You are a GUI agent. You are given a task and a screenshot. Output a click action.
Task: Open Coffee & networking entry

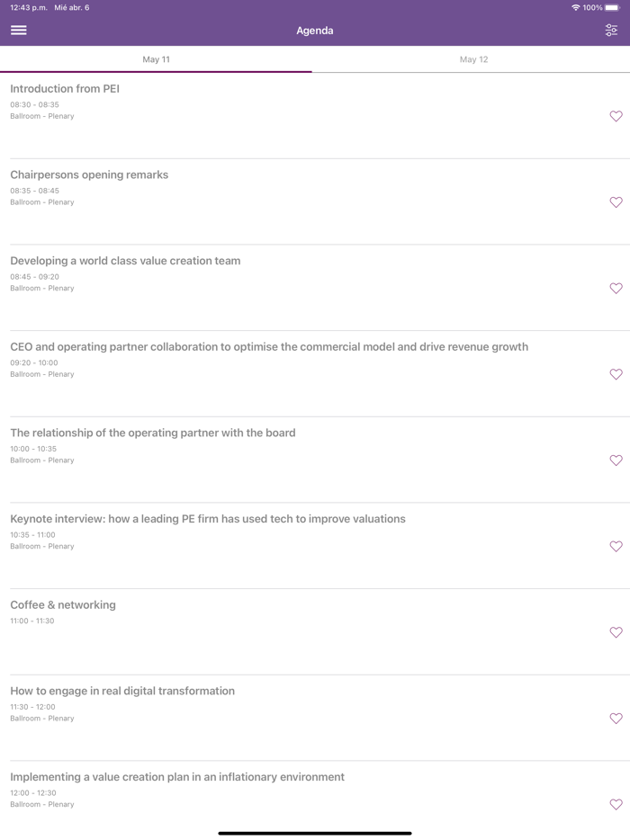(x=63, y=605)
